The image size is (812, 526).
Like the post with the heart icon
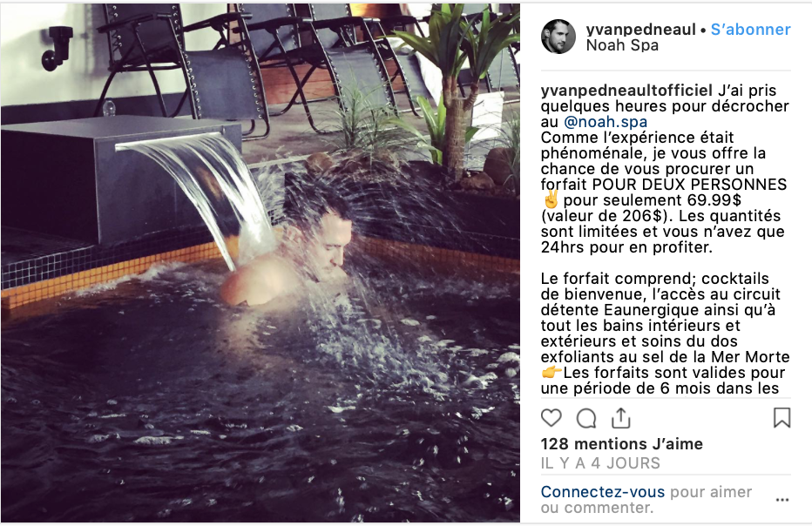click(551, 418)
